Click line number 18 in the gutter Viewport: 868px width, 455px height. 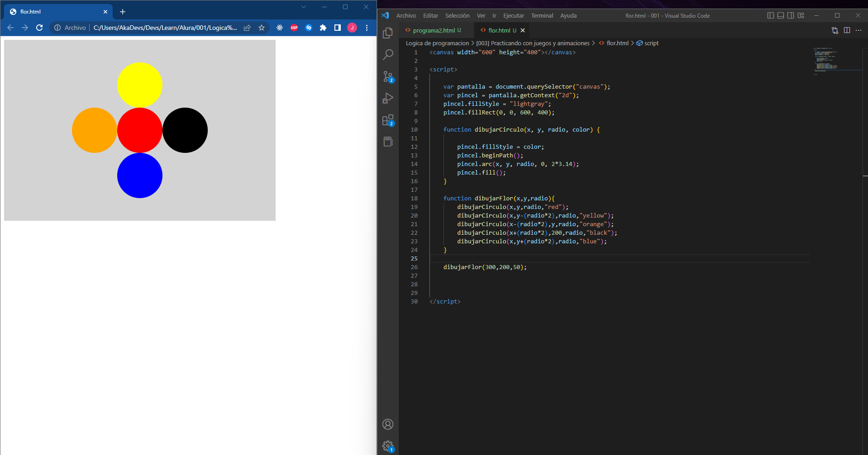click(x=414, y=198)
